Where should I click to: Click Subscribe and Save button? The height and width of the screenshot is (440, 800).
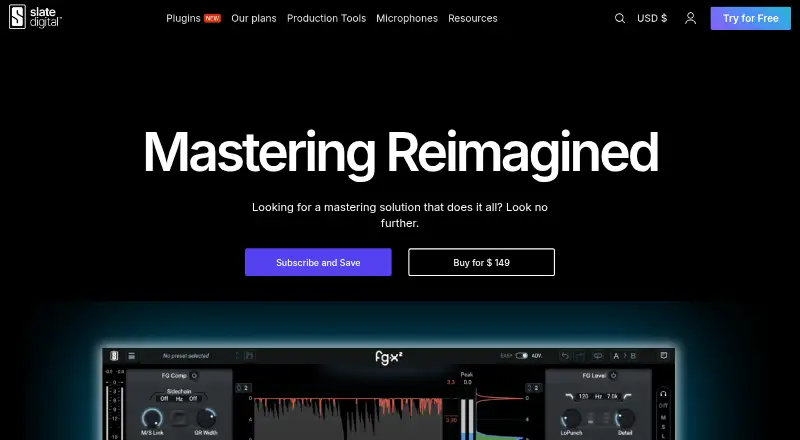[318, 262]
